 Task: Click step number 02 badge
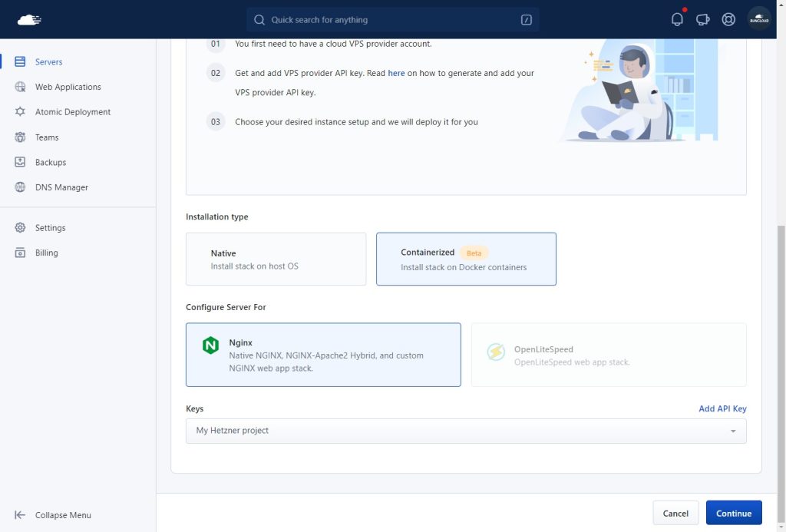click(216, 73)
